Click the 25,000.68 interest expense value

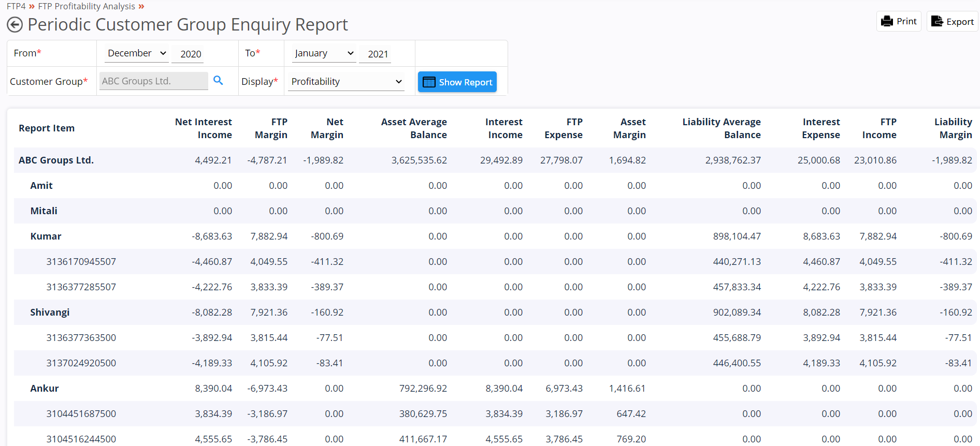click(819, 160)
